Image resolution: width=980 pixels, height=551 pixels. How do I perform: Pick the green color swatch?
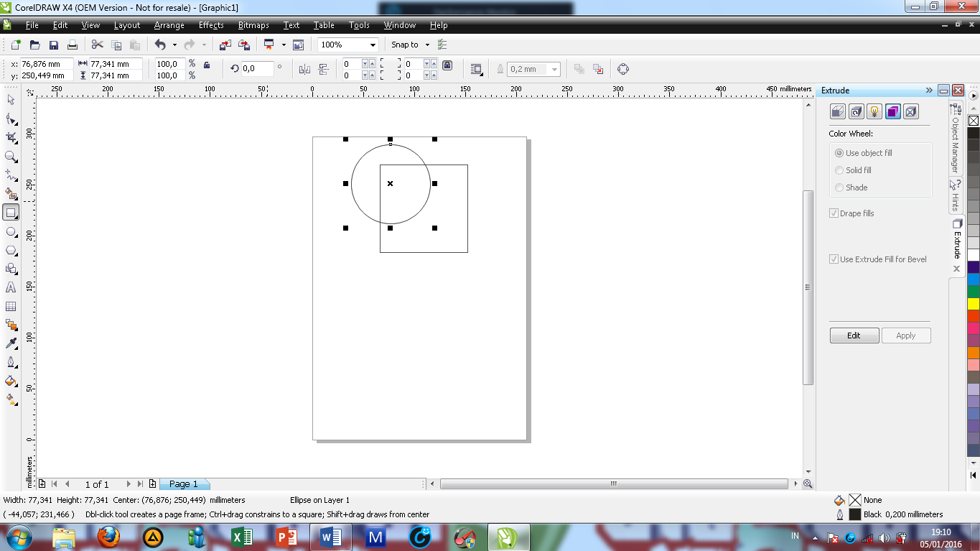[x=974, y=292]
